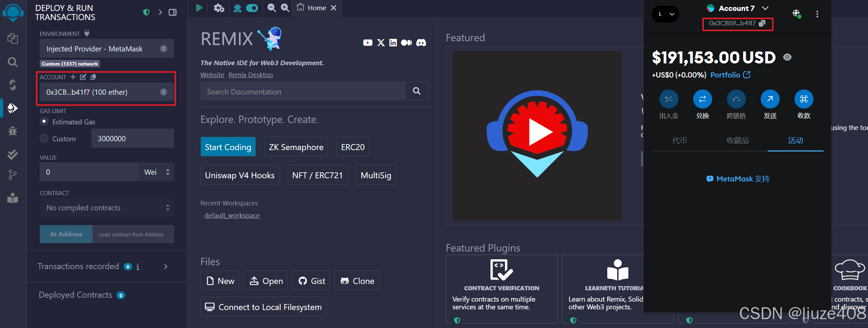The height and width of the screenshot is (328, 868).
Task: Click the MultiSig template button
Action: pos(376,175)
